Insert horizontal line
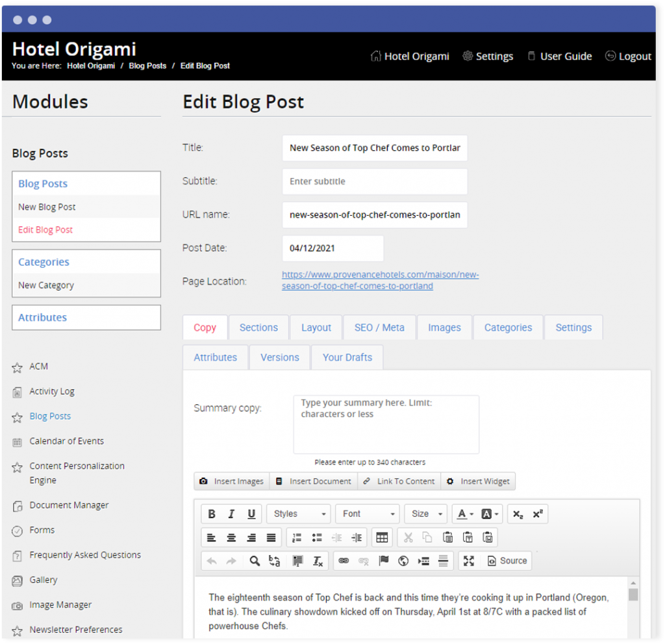Screen dimensions: 665x644 [x=443, y=561]
